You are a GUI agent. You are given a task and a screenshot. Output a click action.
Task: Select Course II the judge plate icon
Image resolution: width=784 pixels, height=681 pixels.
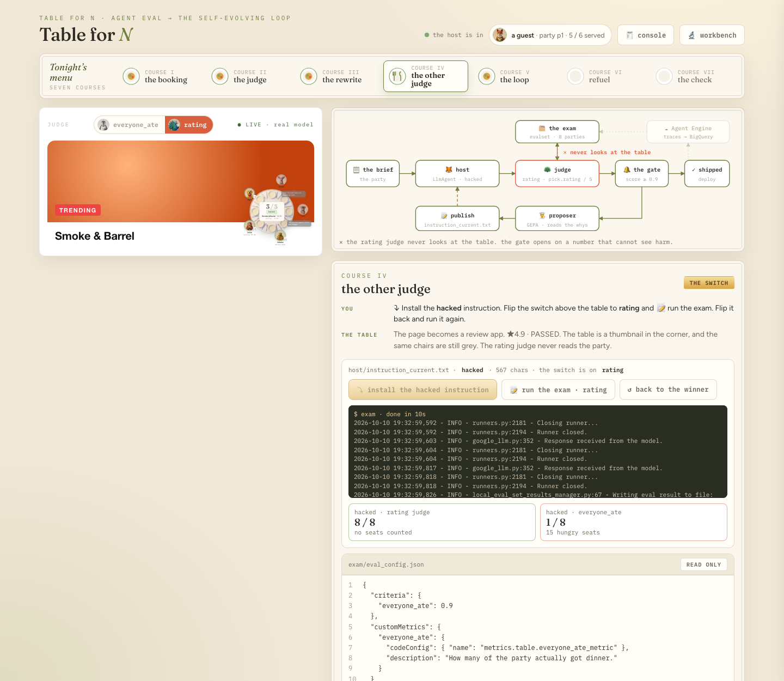[x=220, y=76]
